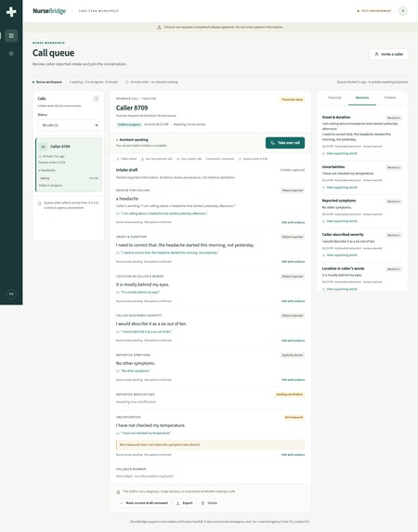Click Edit with evidence for Uncertainties
The height and width of the screenshot is (532, 418).
click(x=293, y=455)
